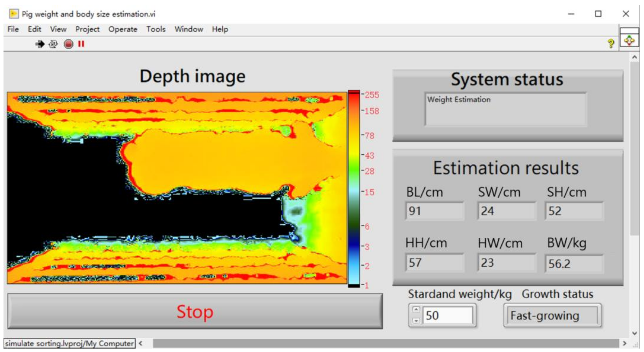Click the Run Continuously icon
Screen dimensions: 644x352
click(x=53, y=44)
